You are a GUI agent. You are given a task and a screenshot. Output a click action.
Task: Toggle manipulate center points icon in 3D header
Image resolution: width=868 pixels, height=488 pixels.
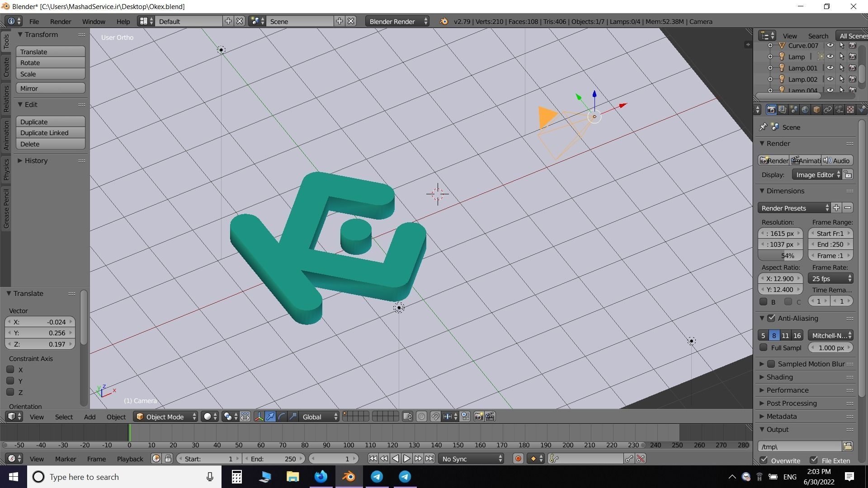coord(245,417)
